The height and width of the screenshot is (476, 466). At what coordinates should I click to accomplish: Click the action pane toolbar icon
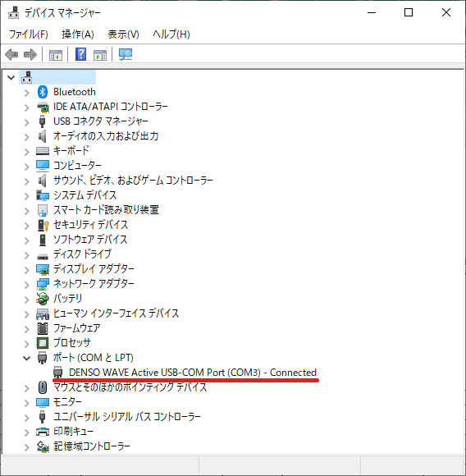pyautogui.click(x=100, y=55)
